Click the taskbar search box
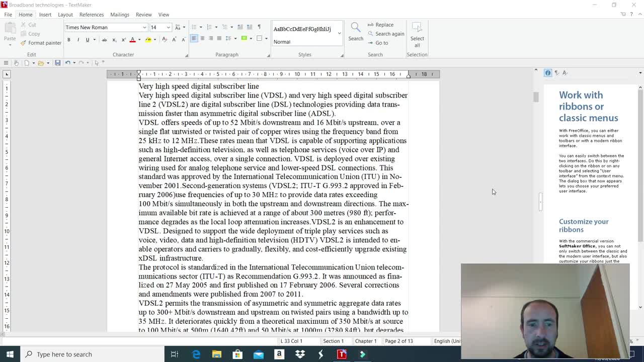Screen dimensions: 644x362 [x=92, y=354]
